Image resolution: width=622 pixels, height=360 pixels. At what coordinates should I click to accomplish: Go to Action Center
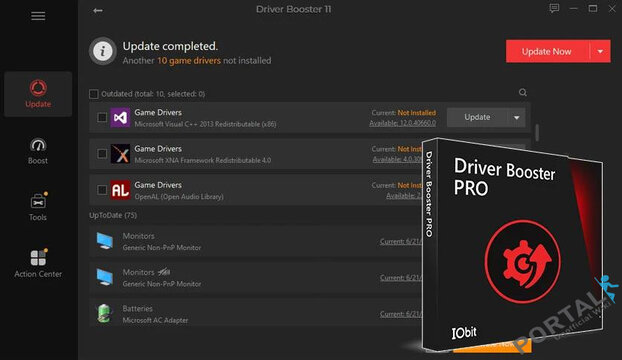38,263
